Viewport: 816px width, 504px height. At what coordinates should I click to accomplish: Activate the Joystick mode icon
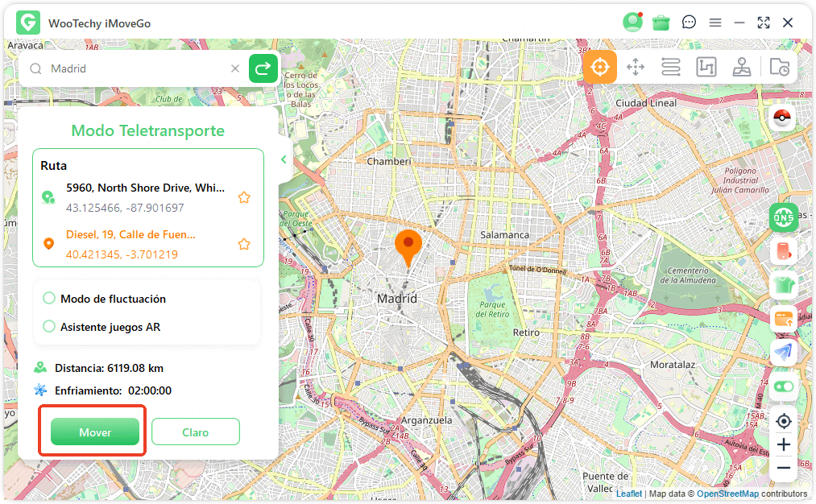point(742,67)
